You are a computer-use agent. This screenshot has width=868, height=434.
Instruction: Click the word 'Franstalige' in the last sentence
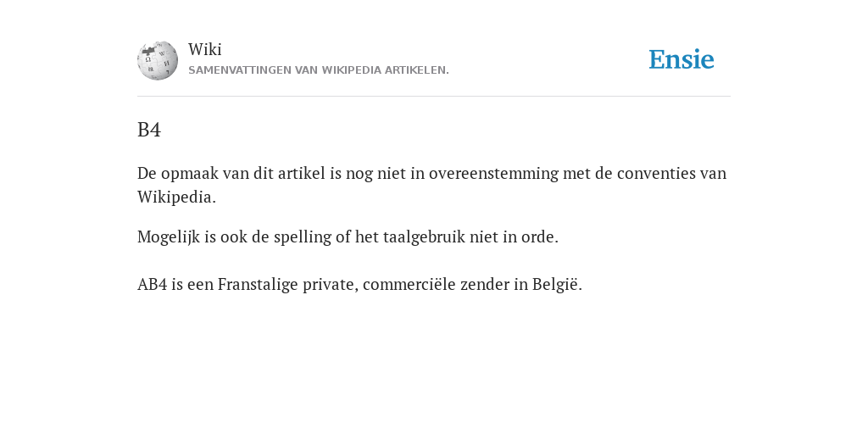pos(258,285)
